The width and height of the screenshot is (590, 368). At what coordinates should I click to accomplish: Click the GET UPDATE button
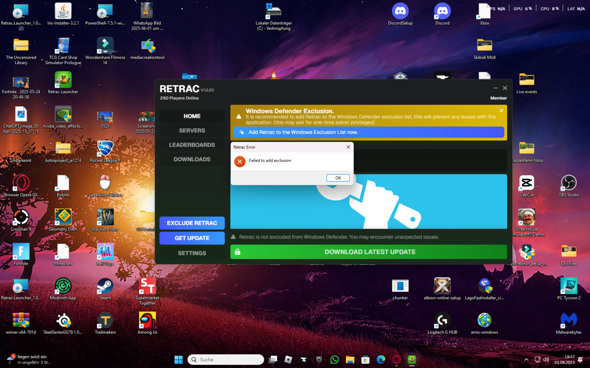pyautogui.click(x=192, y=238)
